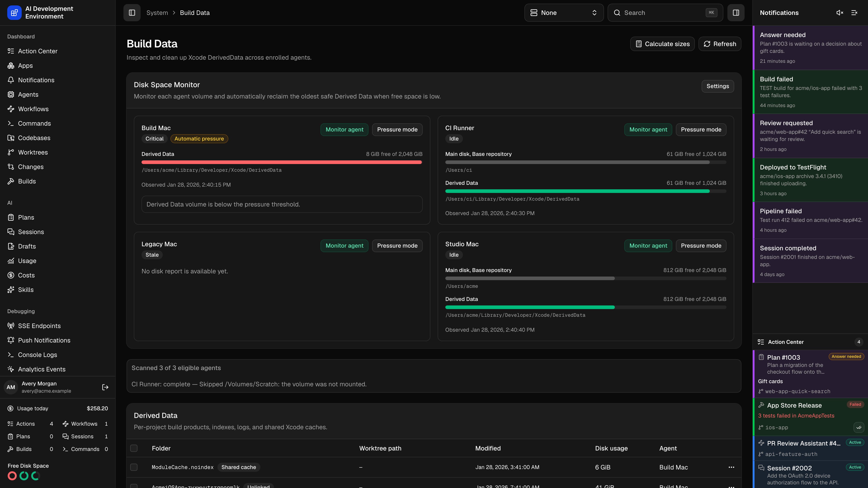Image resolution: width=868 pixels, height=488 pixels.
Task: Toggle the right panel icon in header
Action: point(736,13)
